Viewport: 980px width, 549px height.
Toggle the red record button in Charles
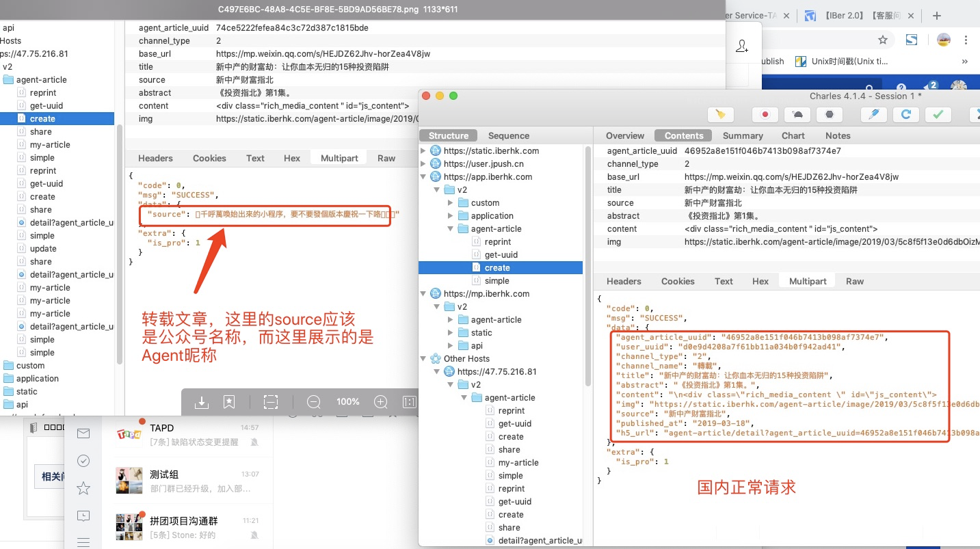[x=765, y=114]
